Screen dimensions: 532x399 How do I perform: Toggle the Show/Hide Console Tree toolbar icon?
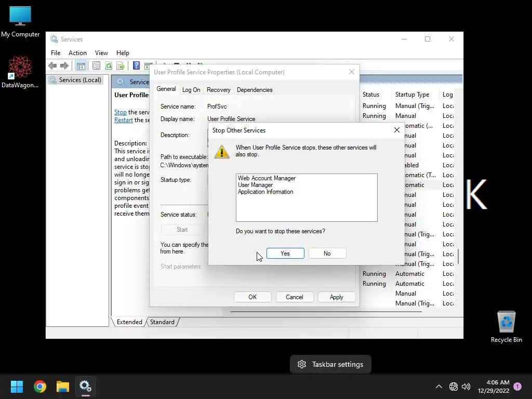[x=81, y=65]
